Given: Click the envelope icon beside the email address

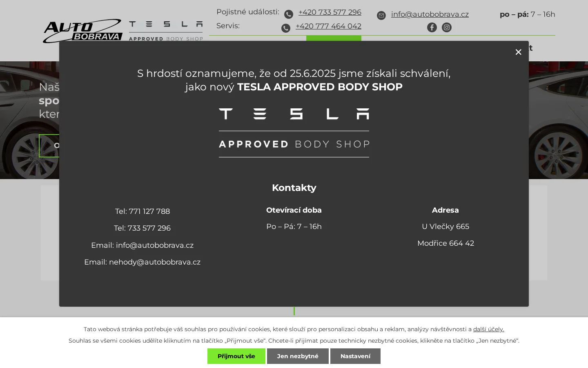Looking at the screenshot, I should (x=381, y=16).
